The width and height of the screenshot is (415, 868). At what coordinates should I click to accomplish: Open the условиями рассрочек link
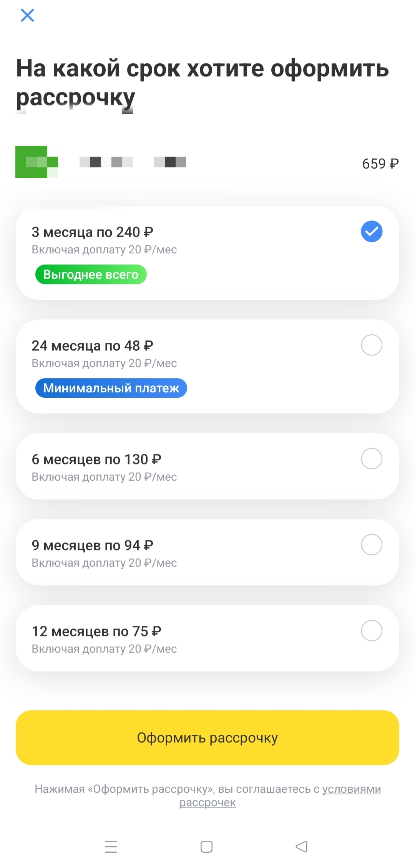point(280,795)
